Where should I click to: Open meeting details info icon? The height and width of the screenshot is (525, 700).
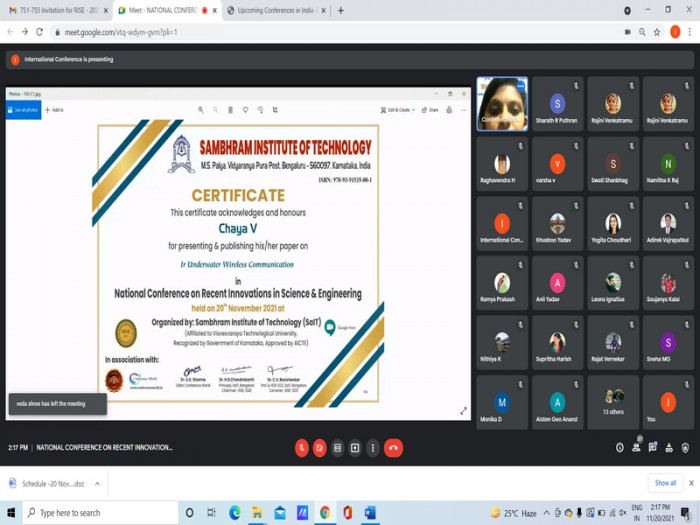[619, 448]
